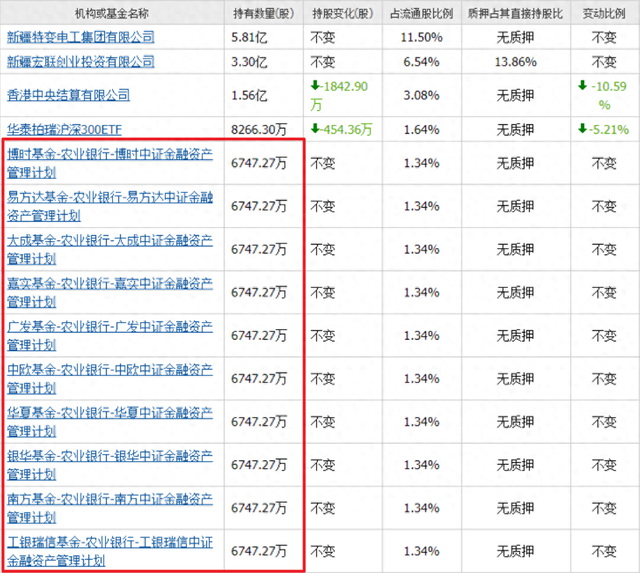Viewport: 640px width, 573px height.
Task: Open 大成基金-农业银行 asset plan link
Action: click(x=110, y=249)
